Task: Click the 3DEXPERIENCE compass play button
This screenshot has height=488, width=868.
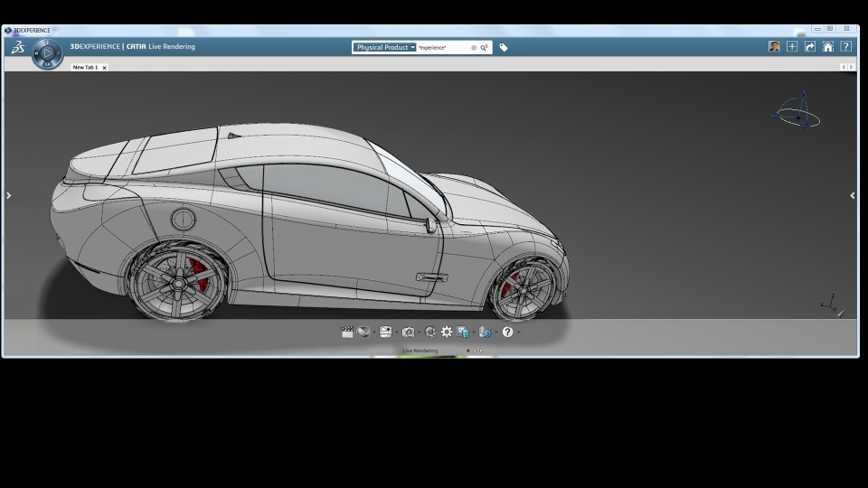Action: [47, 54]
